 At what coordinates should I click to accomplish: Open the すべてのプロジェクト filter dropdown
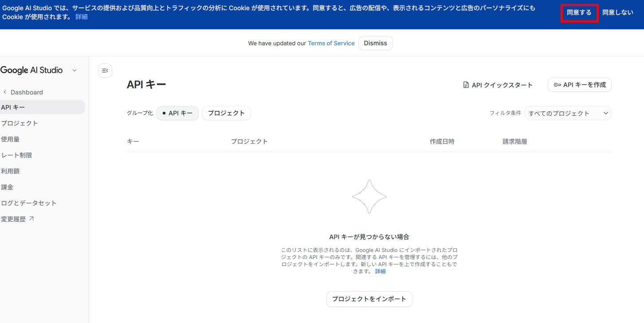(568, 113)
